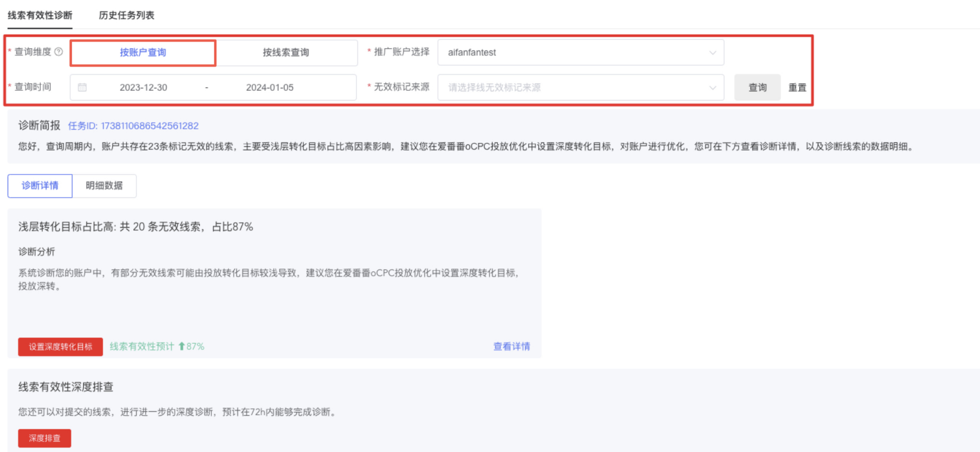Click the calendar icon in 查询时间 field
The image size is (980, 452).
tap(82, 87)
